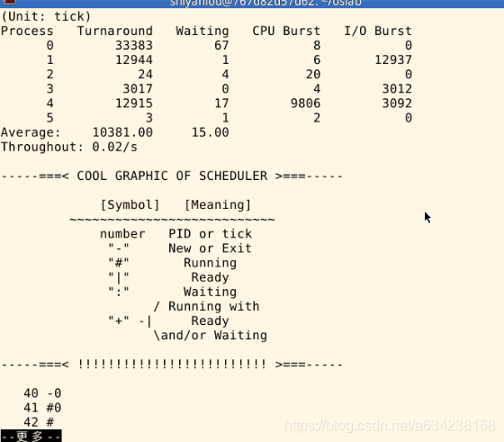504x442 pixels.
Task: Click the 'number' legend symbol label
Action: (122, 234)
